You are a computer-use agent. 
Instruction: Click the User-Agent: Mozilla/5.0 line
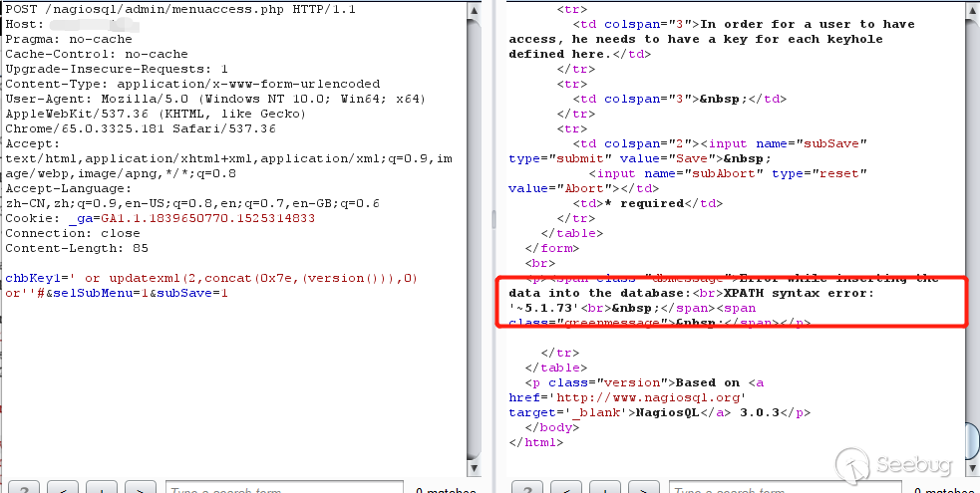click(x=215, y=100)
